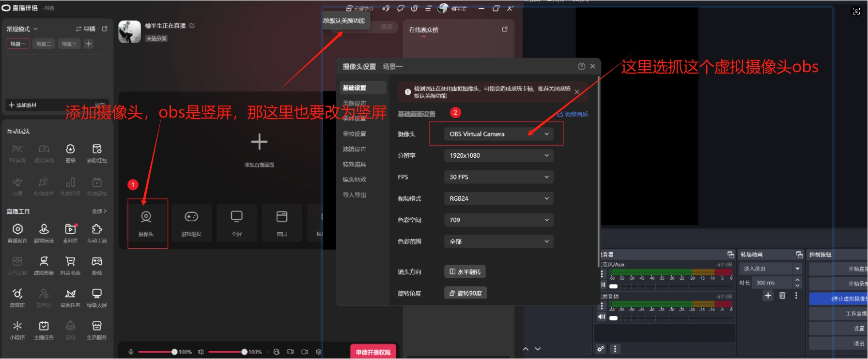This screenshot has height=359, width=868.
Task: Open 游戏 gamepad tool
Action: coord(97,266)
